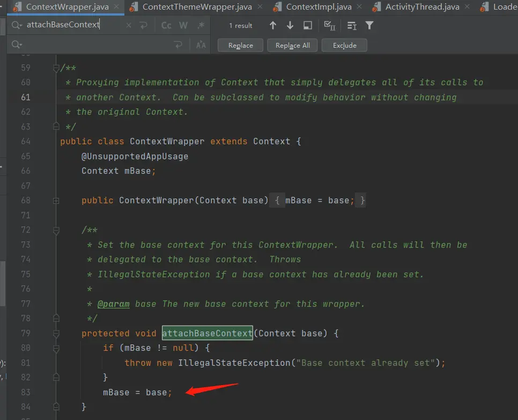518x420 pixels.
Task: Expand the folded ContextWrapper constructor at line 68
Action: click(55, 200)
